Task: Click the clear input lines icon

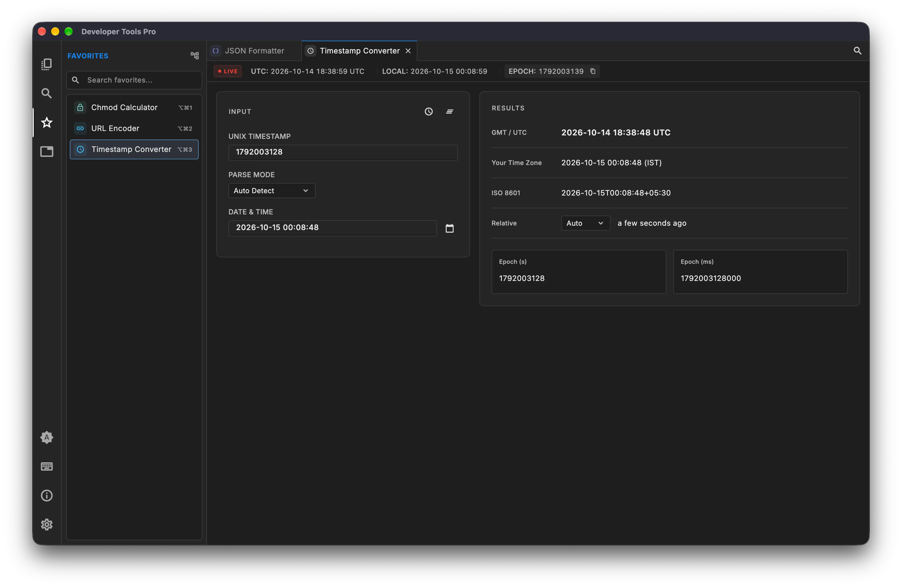Action: point(450,111)
